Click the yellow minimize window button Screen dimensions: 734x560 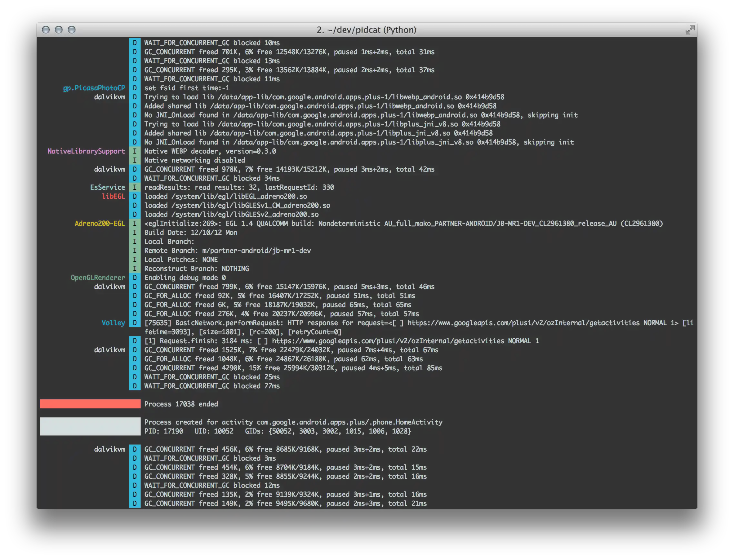(59, 30)
